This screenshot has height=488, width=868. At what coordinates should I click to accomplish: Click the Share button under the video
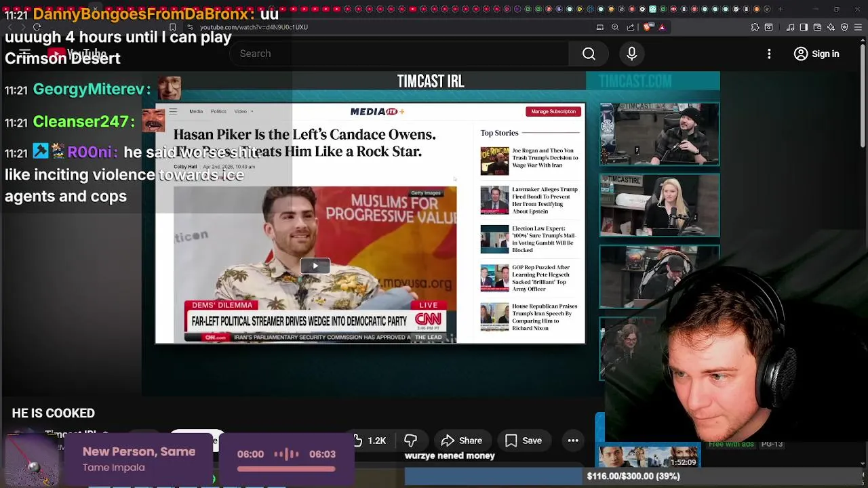tap(462, 441)
